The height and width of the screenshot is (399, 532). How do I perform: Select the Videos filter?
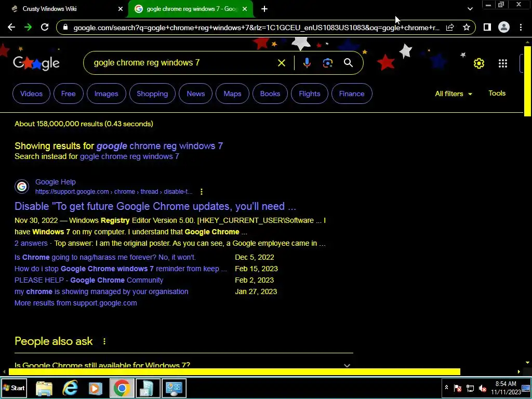tap(31, 94)
